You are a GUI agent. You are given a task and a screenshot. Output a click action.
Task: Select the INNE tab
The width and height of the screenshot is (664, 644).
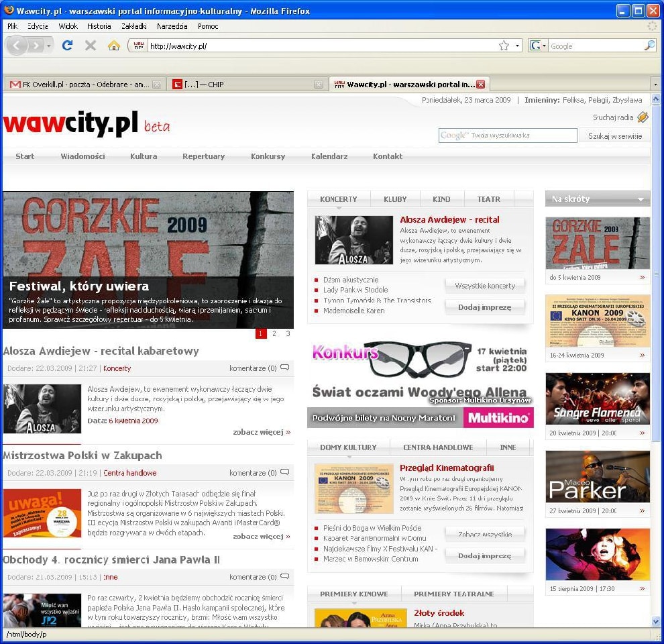pyautogui.click(x=508, y=447)
